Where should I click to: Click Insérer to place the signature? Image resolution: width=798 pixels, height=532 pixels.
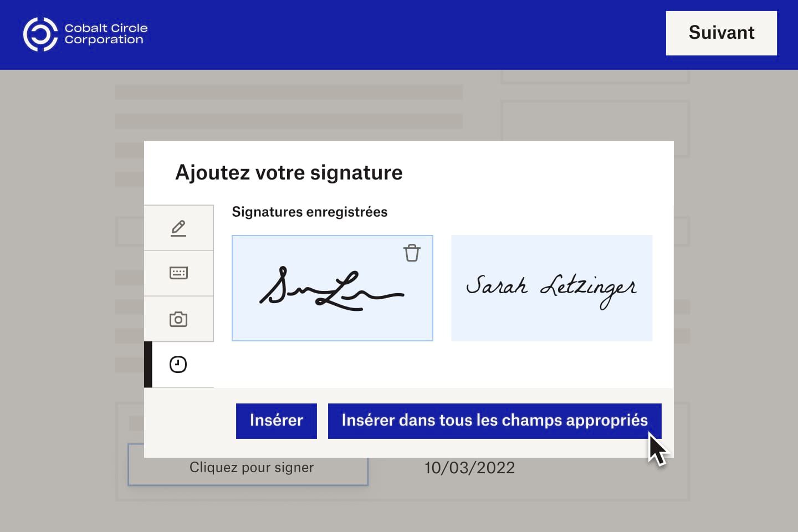coord(276,421)
